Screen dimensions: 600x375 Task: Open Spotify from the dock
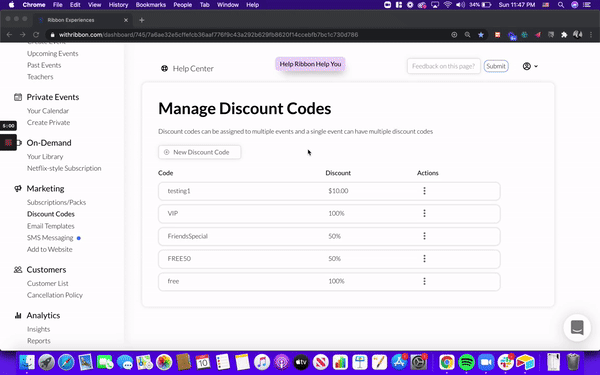tap(466, 362)
